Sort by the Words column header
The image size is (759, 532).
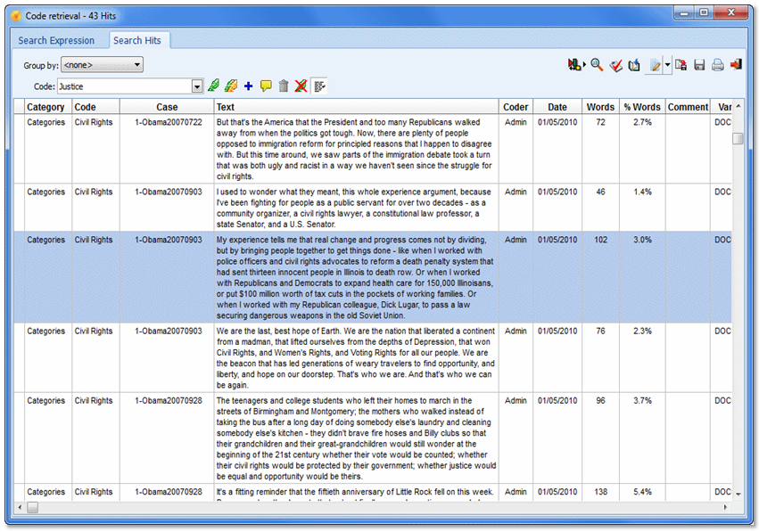click(x=600, y=107)
